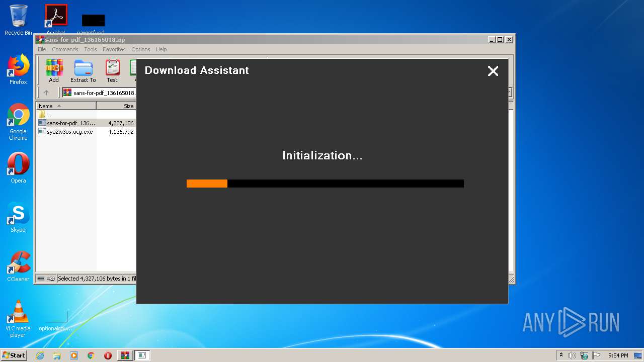Show hidden system tray icons

(x=561, y=355)
